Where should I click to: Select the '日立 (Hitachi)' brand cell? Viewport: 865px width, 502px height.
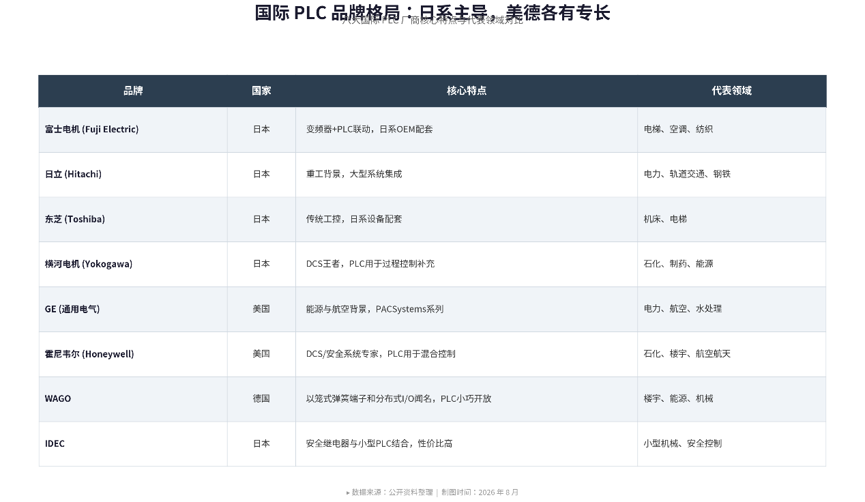coord(133,174)
